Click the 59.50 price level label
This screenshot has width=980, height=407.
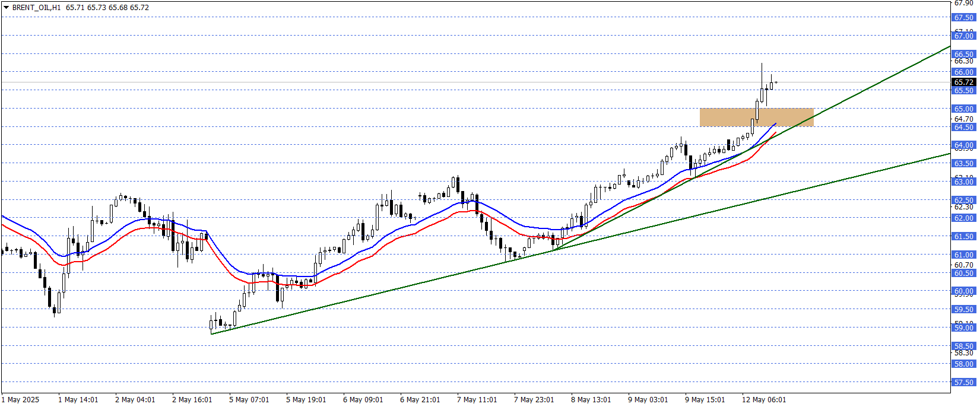(x=963, y=309)
